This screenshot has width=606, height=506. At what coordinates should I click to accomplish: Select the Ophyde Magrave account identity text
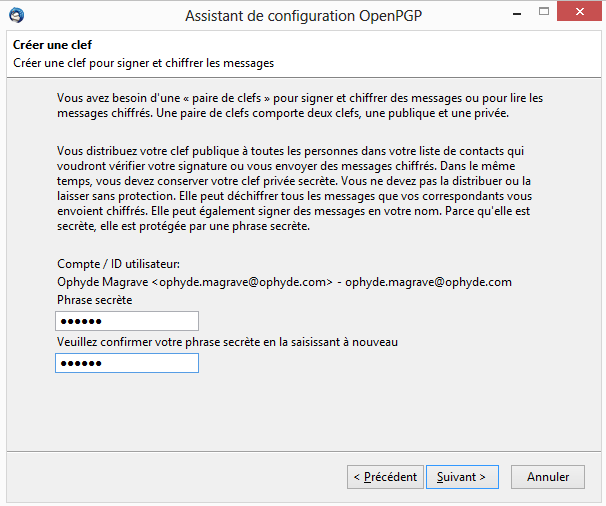pyautogui.click(x=195, y=282)
